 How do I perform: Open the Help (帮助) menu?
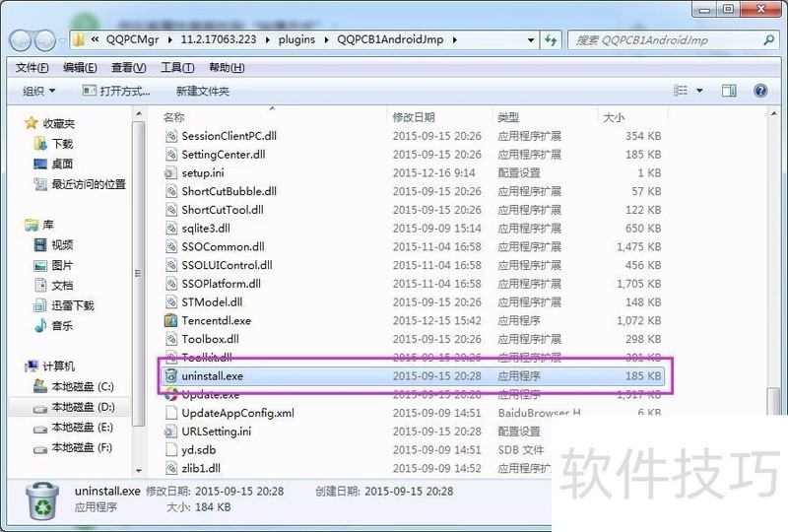(x=227, y=67)
